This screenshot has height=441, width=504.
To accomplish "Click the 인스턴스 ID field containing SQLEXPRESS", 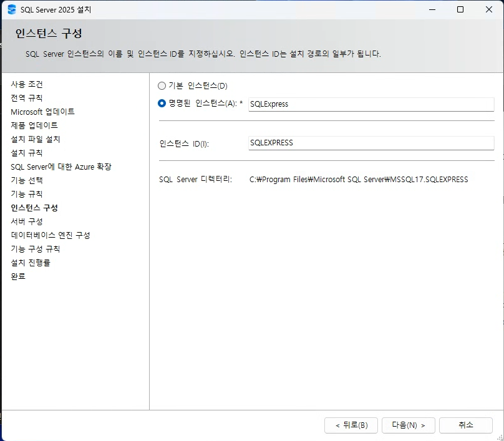I will [x=371, y=143].
